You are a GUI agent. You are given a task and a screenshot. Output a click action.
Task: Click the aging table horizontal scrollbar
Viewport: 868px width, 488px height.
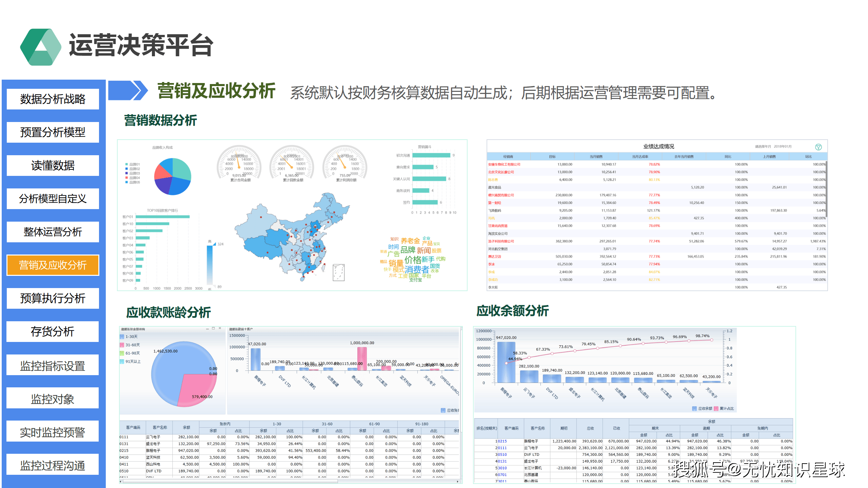[x=231, y=481]
